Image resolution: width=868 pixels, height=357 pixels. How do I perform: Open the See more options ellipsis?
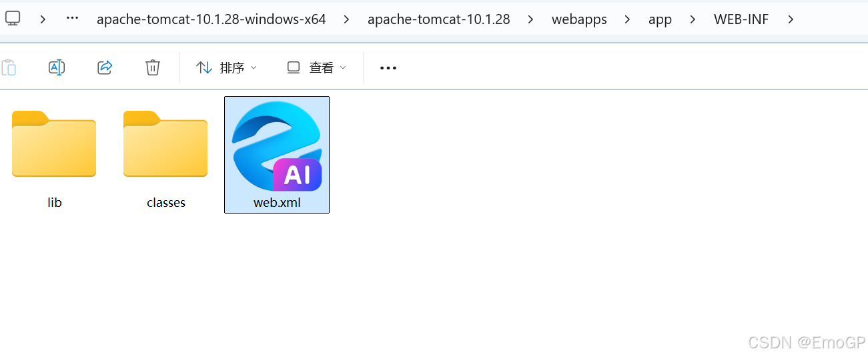pos(388,68)
